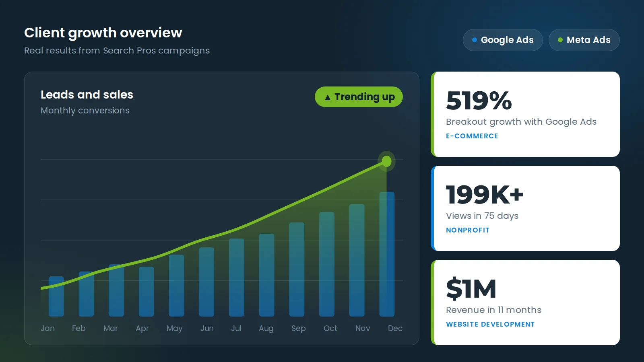This screenshot has height=362, width=644.
Task: Click the Jun axis label
Action: click(207, 328)
